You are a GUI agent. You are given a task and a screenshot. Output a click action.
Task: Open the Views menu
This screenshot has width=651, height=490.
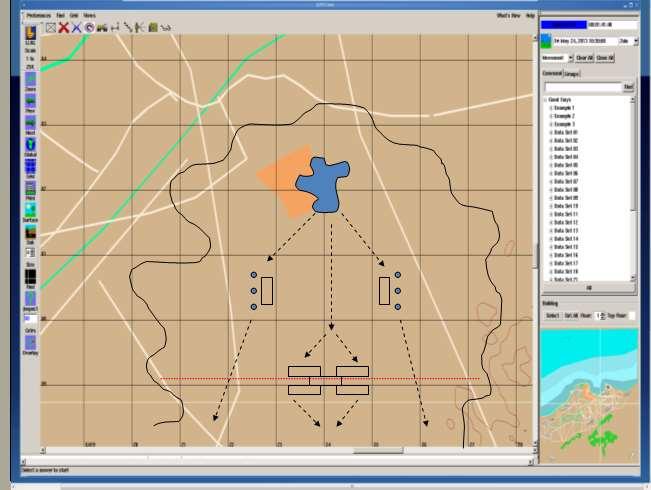[89, 15]
